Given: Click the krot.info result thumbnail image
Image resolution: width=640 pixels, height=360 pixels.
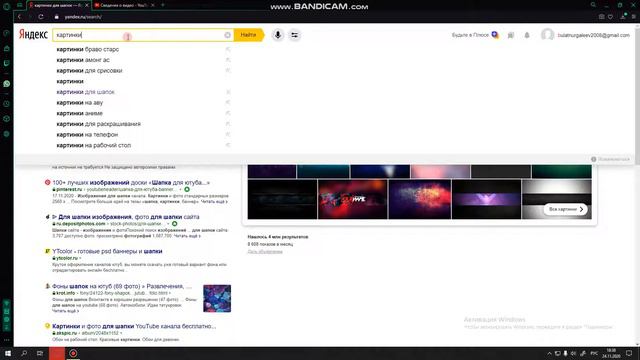Looking at the screenshot, I should (217, 298).
